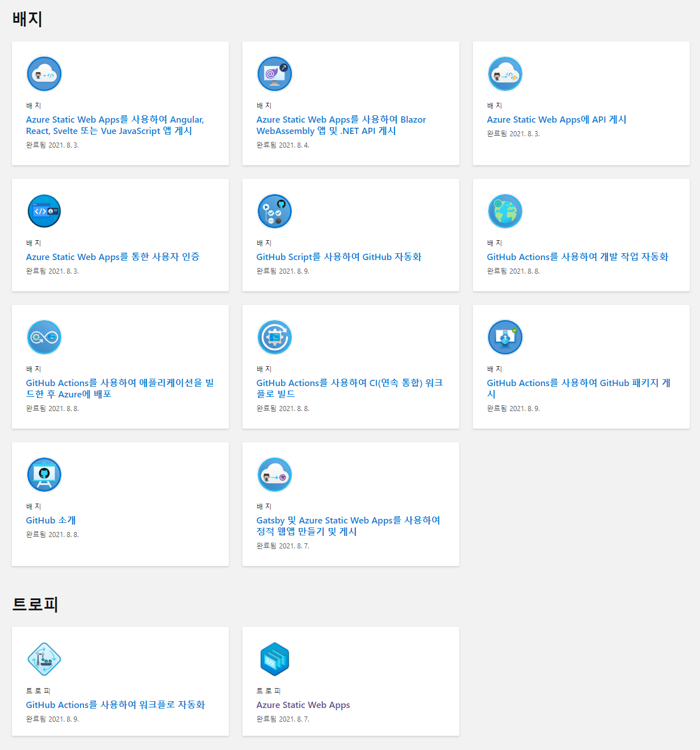
Task: Open Azure Static Web Apps를 통한 사용자 인증 link
Action: pyautogui.click(x=112, y=257)
